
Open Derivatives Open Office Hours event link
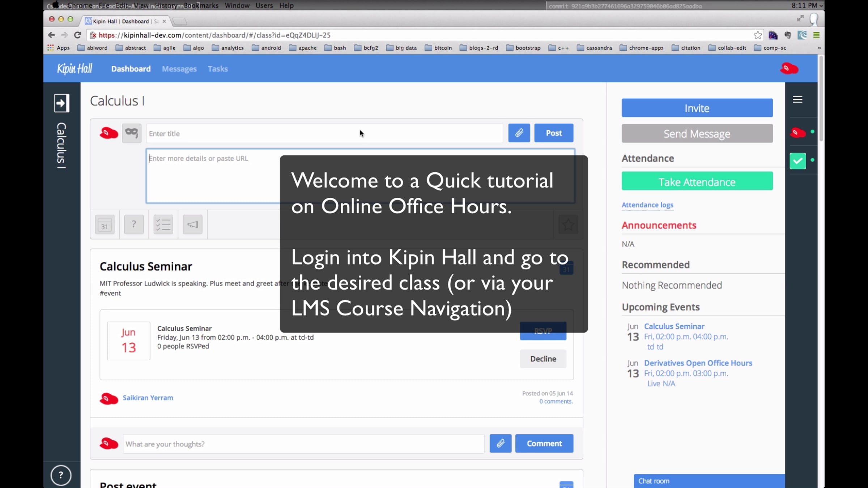pos(698,363)
